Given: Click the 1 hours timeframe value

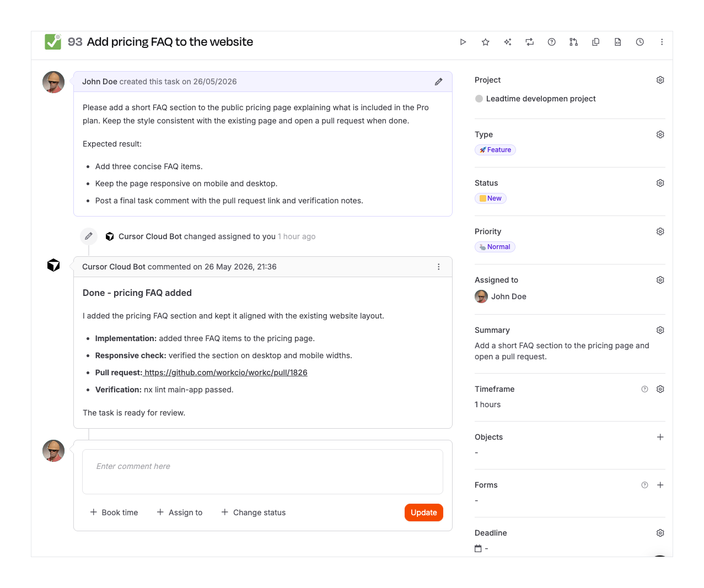Looking at the screenshot, I should point(488,404).
